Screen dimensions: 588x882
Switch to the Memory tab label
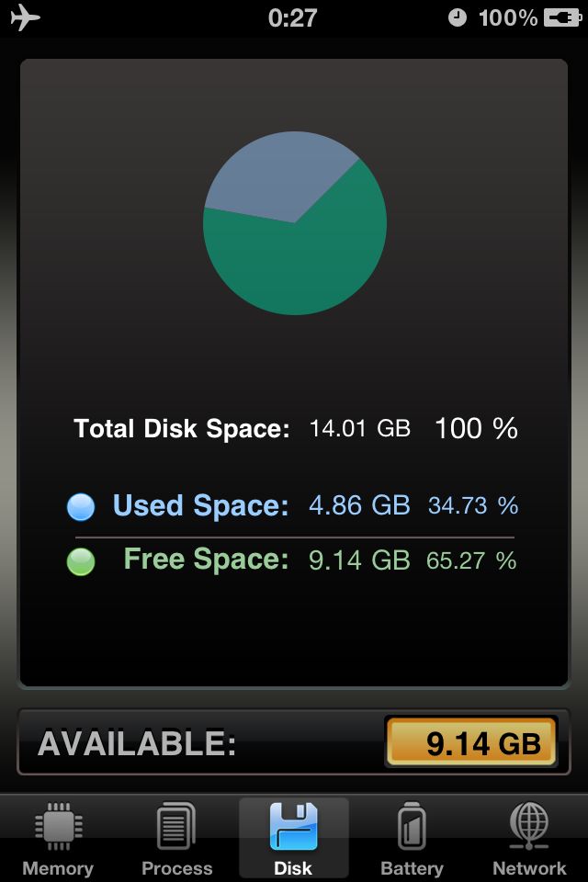click(x=58, y=868)
